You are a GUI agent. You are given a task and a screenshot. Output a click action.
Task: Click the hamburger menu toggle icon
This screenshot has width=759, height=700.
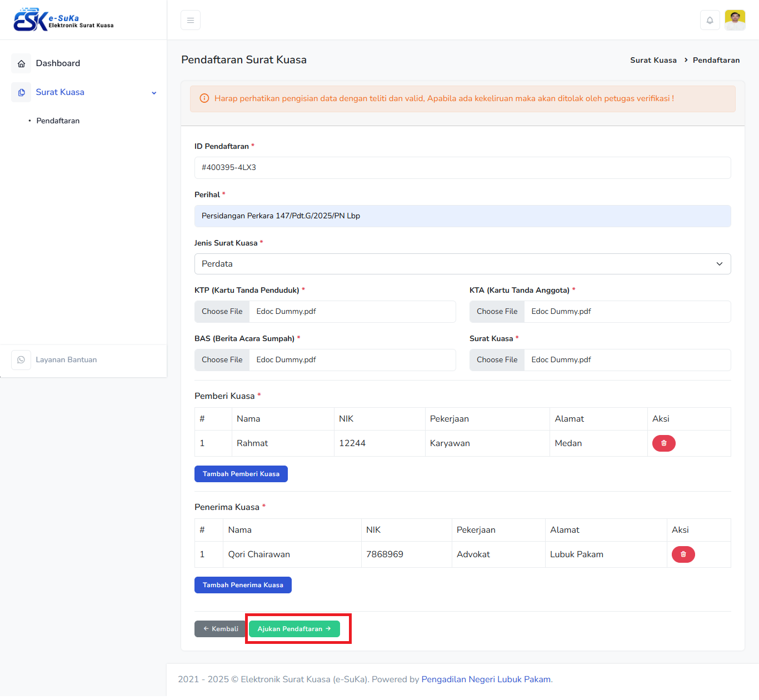pyautogui.click(x=190, y=21)
